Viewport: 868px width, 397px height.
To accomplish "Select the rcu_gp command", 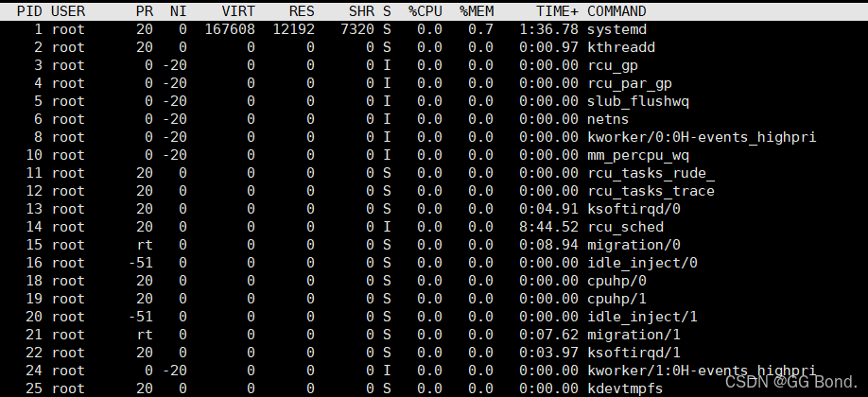I will coord(613,65).
